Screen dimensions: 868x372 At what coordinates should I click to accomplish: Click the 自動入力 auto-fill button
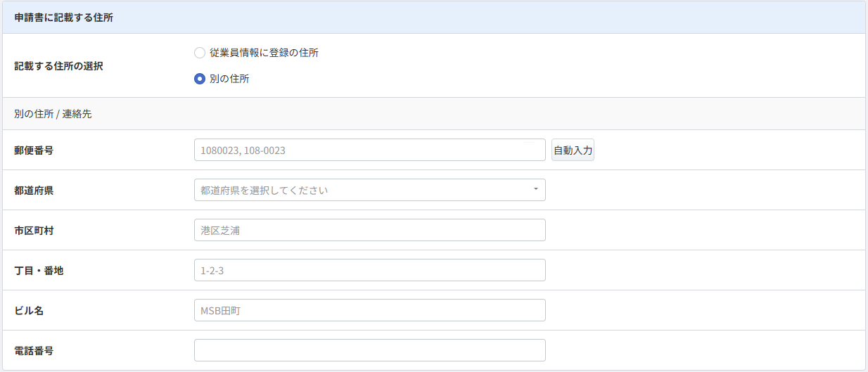click(x=573, y=150)
